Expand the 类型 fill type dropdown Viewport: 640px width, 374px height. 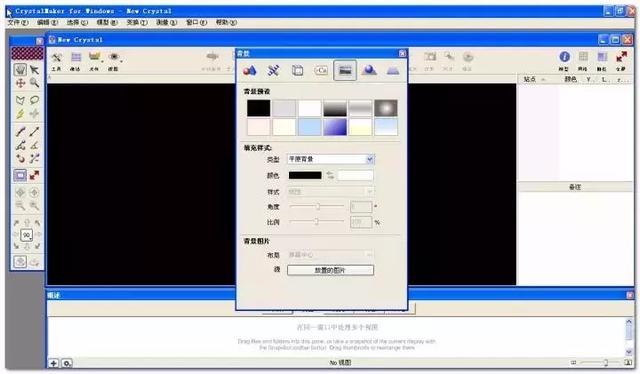tap(370, 159)
